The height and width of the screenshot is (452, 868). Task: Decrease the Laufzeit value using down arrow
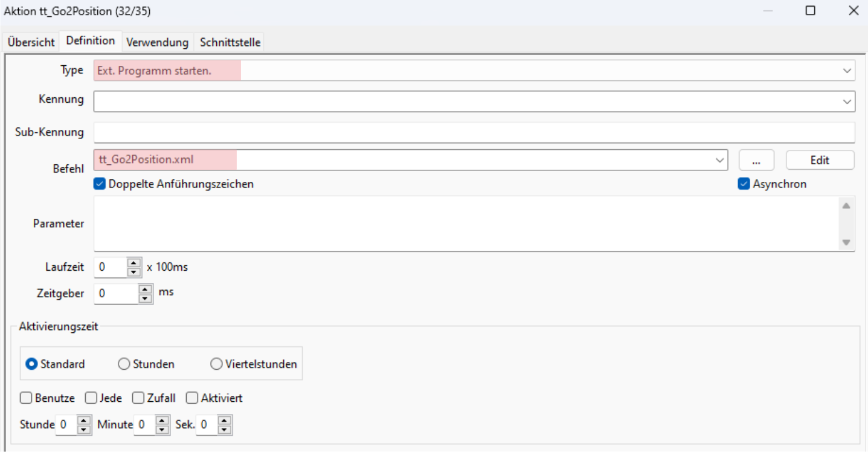(x=133, y=271)
